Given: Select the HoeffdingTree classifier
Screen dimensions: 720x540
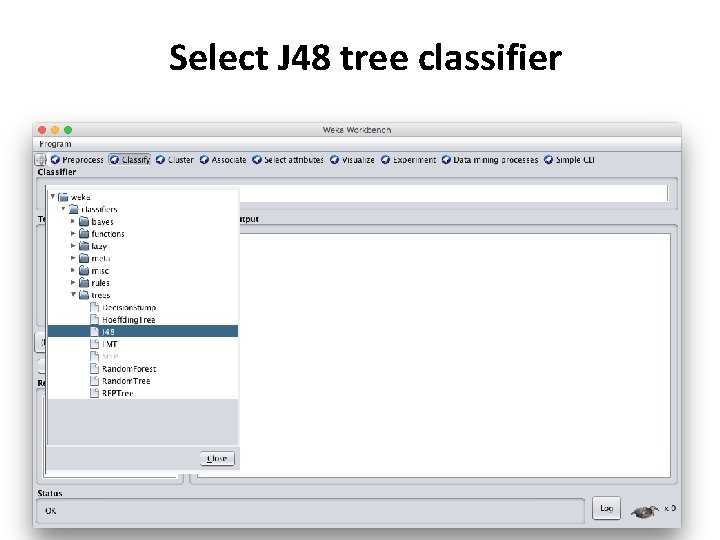Looking at the screenshot, I should point(129,320).
